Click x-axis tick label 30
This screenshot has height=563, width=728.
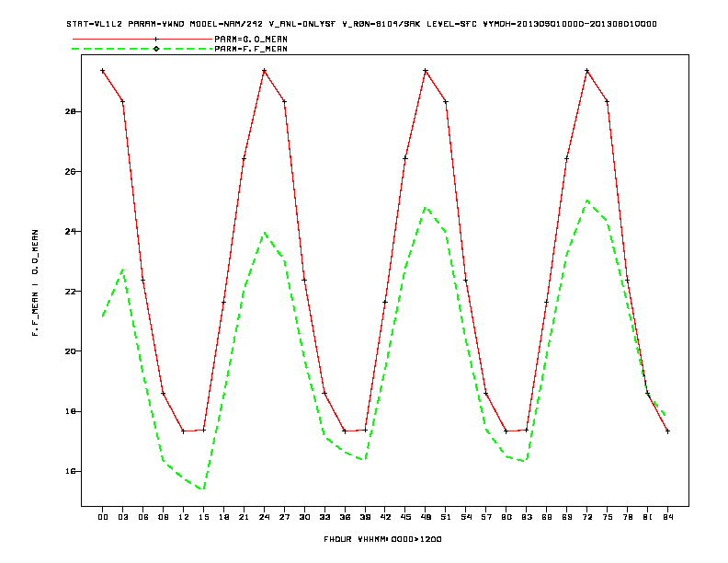pos(304,517)
